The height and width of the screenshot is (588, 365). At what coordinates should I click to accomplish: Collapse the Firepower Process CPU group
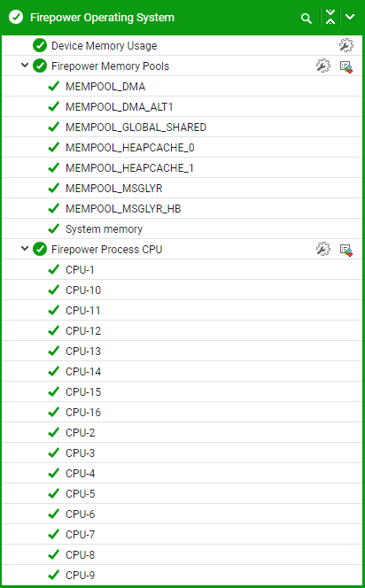click(x=25, y=249)
